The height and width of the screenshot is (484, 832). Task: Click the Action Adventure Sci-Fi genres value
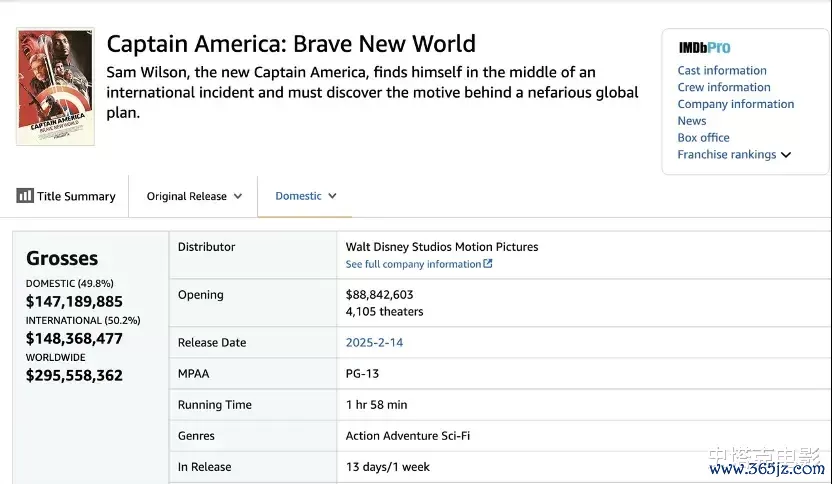(x=408, y=436)
